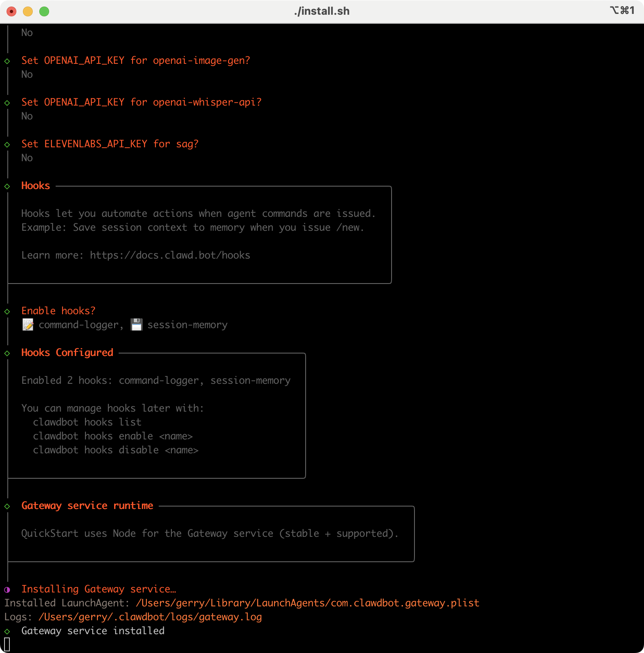644x653 pixels.
Task: Click the diamond marker beside Gateway service runtime
Action: [x=7, y=506]
